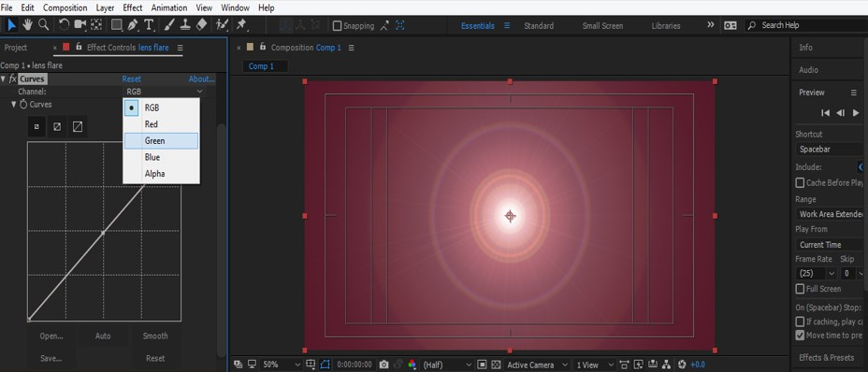Choose Blue in the channel list
The height and width of the screenshot is (372, 868).
point(161,157)
